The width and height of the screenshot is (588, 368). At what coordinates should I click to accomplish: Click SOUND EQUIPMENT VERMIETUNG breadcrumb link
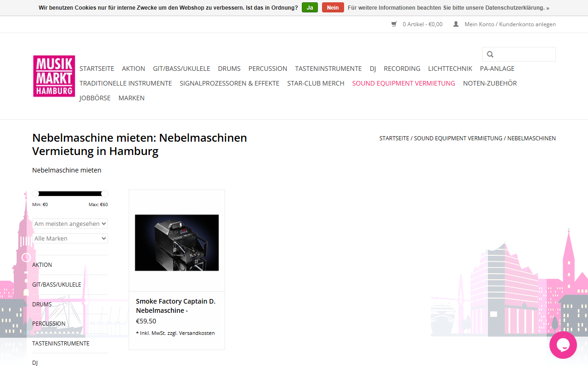tap(458, 138)
